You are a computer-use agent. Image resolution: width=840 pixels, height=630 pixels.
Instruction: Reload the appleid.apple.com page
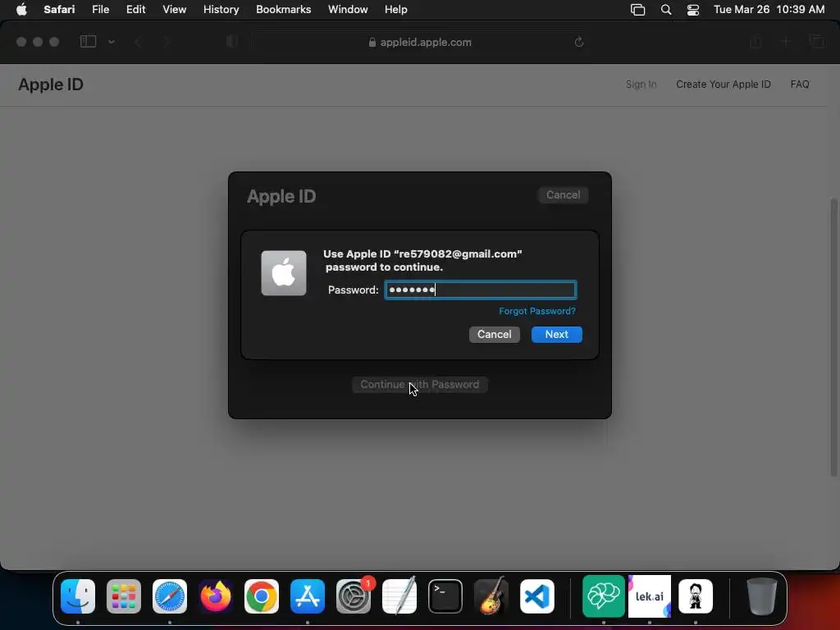click(x=578, y=42)
